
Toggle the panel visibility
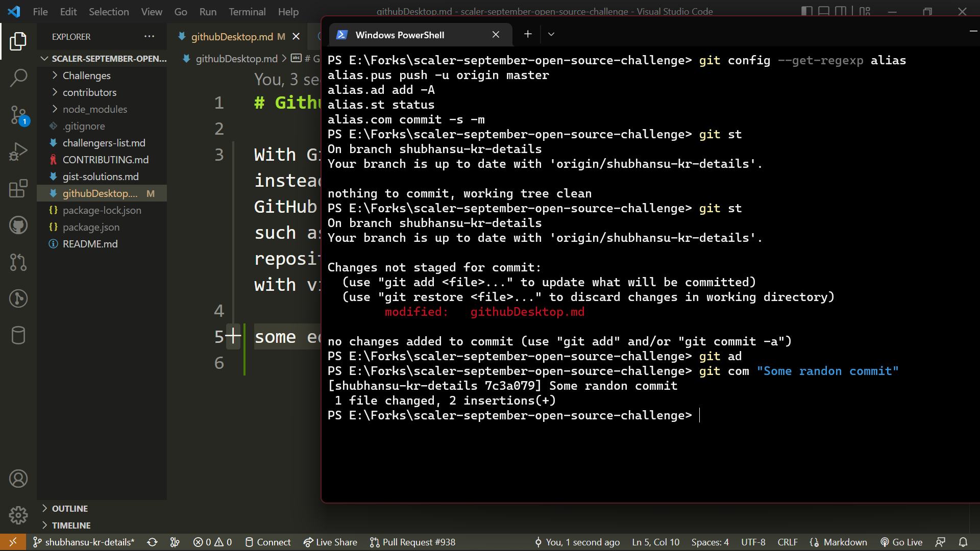(823, 10)
